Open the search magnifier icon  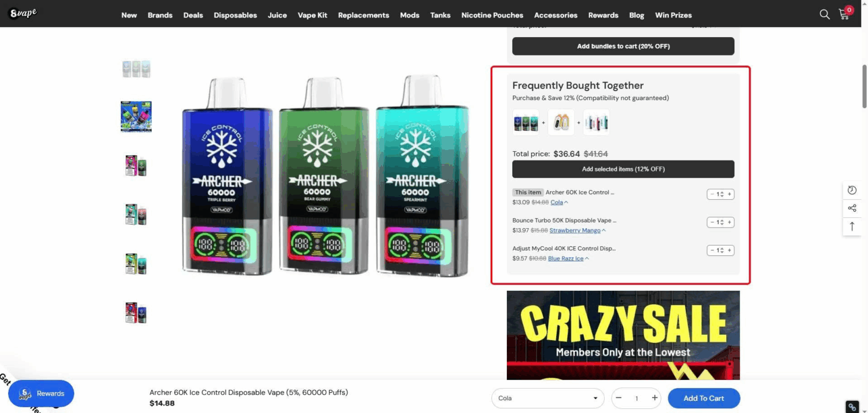pyautogui.click(x=825, y=14)
